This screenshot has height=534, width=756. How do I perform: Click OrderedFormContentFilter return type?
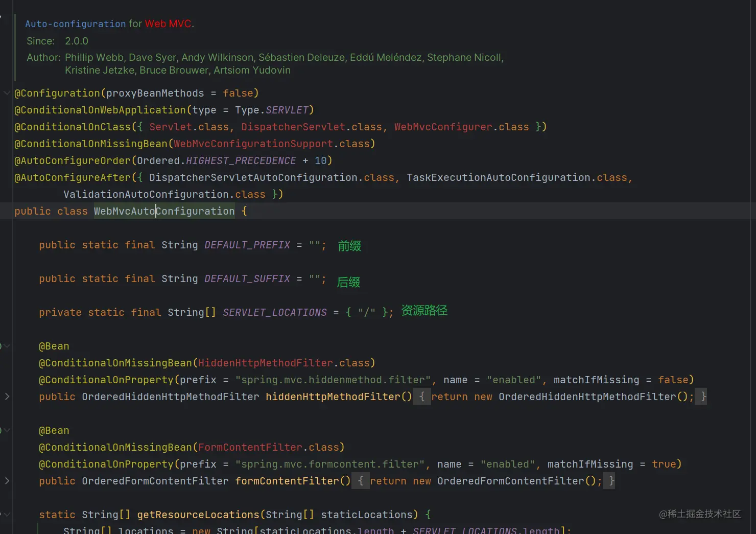[155, 481]
